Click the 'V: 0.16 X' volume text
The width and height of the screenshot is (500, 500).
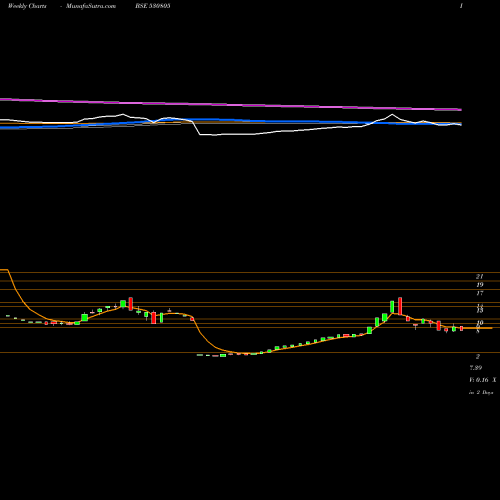[x=482, y=380]
